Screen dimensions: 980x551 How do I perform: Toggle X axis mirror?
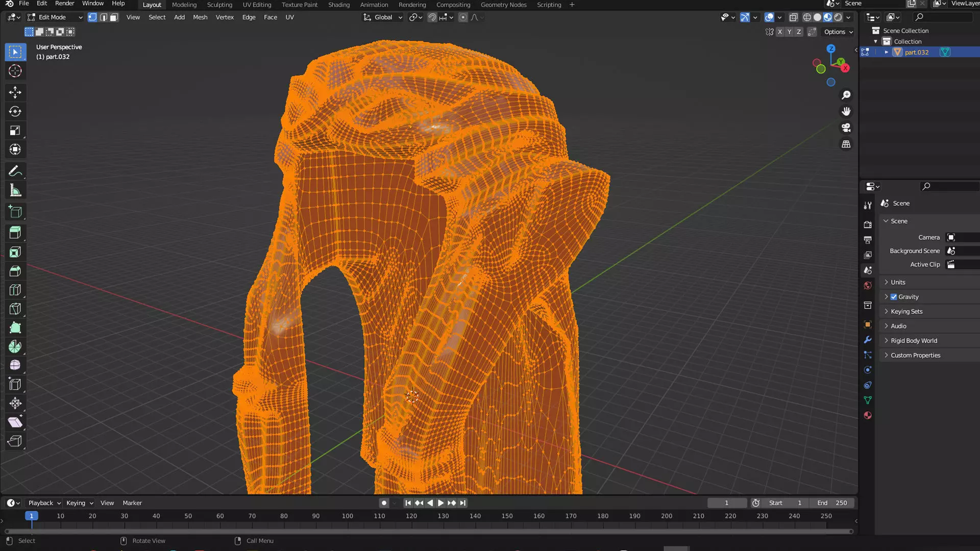click(x=779, y=32)
